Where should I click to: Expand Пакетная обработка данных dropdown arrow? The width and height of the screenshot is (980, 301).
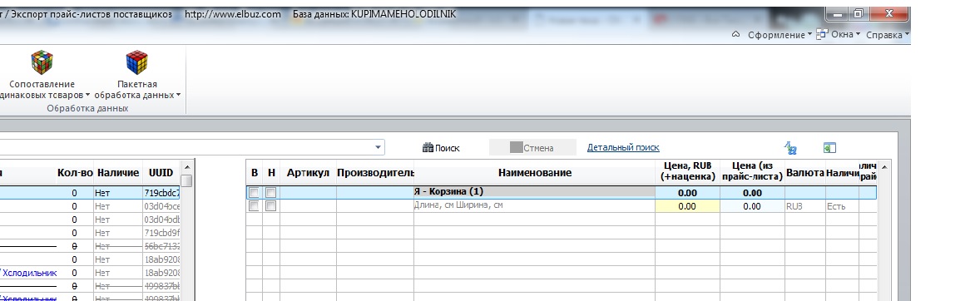pos(179,96)
